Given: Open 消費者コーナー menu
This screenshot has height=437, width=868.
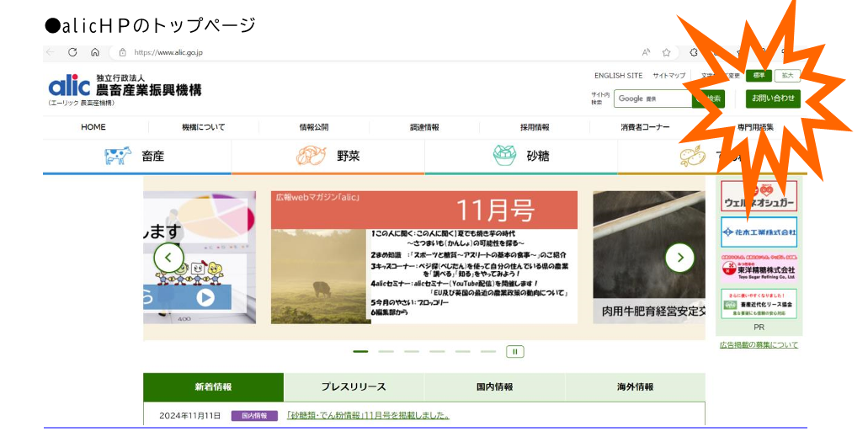Looking at the screenshot, I should 645,127.
